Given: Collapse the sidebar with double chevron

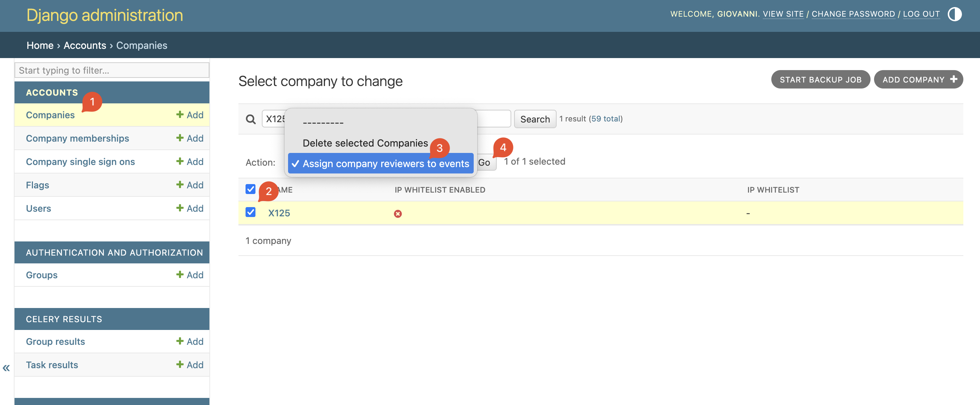Looking at the screenshot, I should (x=6, y=368).
